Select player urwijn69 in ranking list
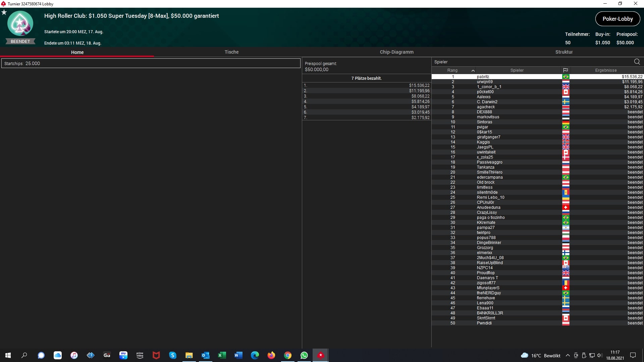Screen dimensions: 644x362 (x=485, y=82)
